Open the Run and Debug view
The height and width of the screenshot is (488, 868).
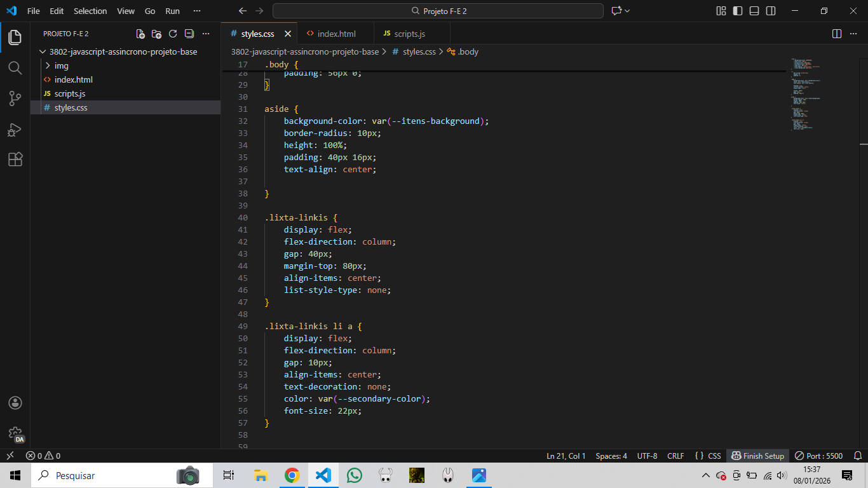click(x=15, y=130)
